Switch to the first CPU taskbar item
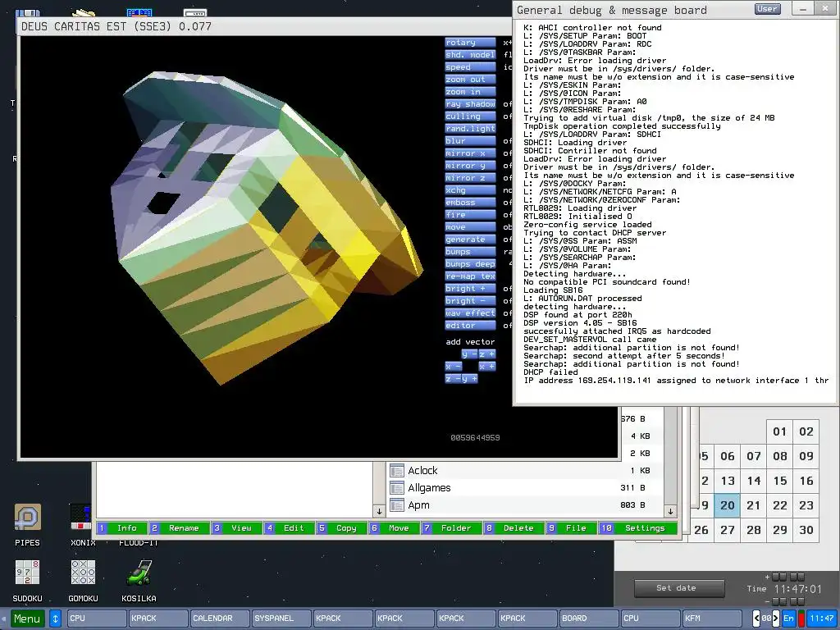Viewport: 840px width, 630px height. [97, 619]
